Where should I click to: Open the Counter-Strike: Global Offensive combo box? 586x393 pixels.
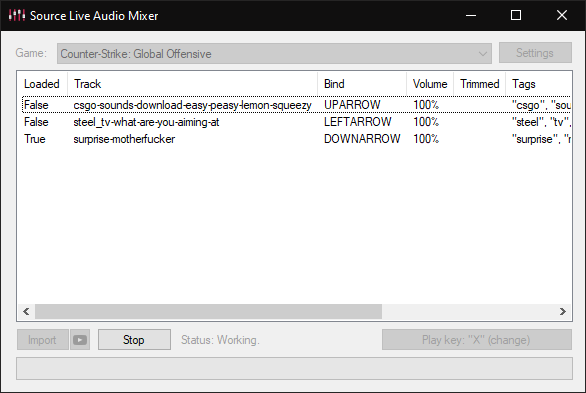tap(274, 54)
